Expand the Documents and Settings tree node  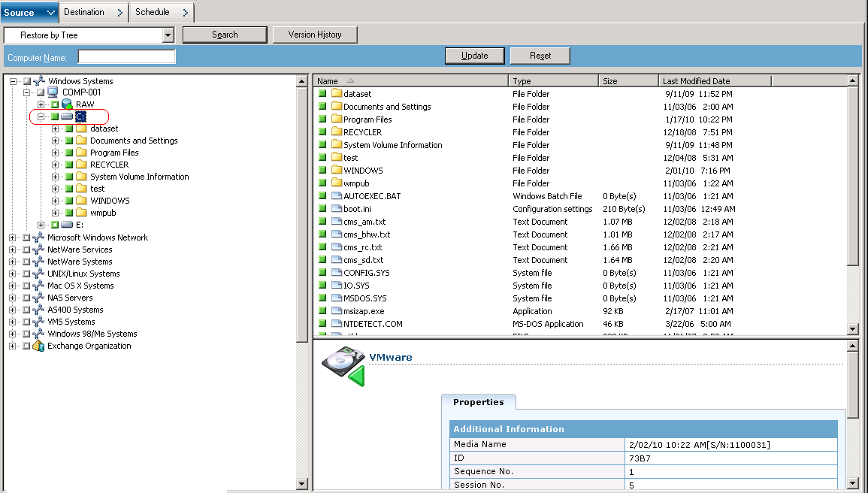56,141
